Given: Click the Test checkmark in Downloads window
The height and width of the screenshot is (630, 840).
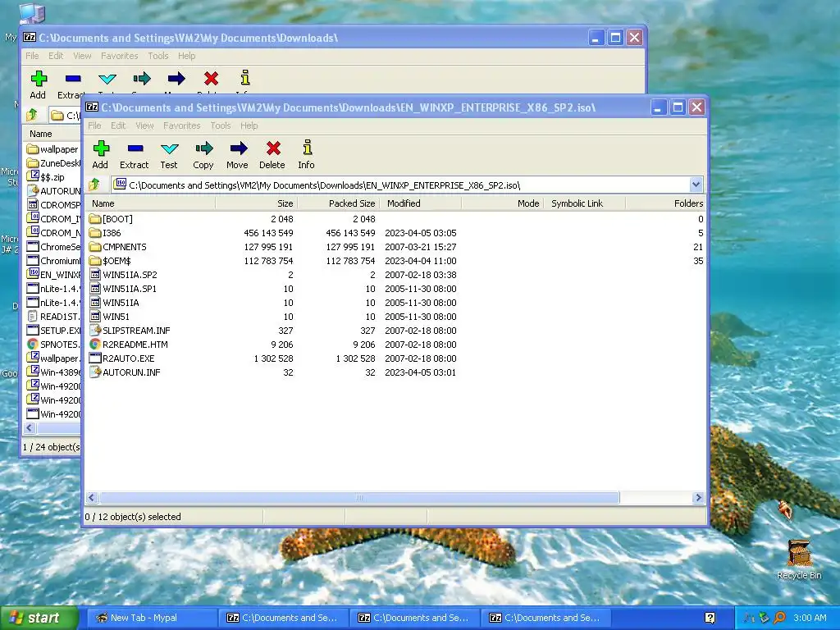Looking at the screenshot, I should pos(107,79).
